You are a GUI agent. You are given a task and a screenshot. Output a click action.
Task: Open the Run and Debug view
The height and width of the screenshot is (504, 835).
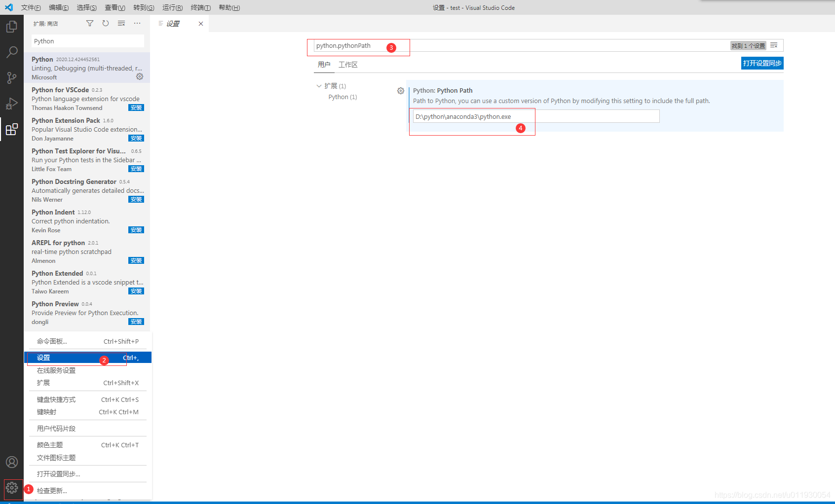12,103
